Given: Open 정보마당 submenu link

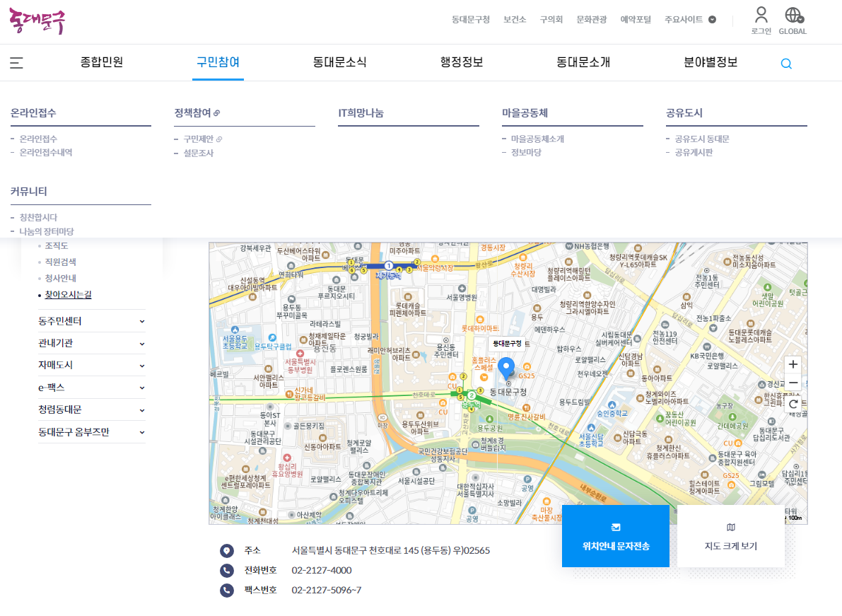Looking at the screenshot, I should tap(526, 153).
